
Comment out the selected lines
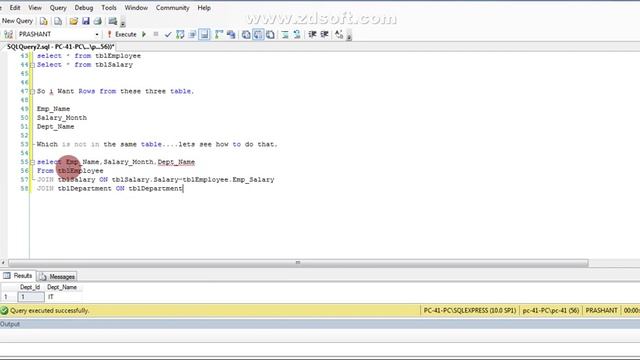(285, 35)
